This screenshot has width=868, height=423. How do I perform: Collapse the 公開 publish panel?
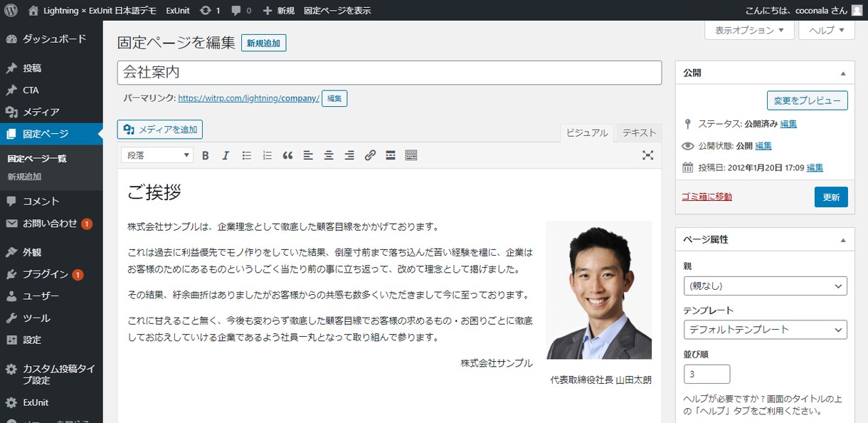coord(843,73)
